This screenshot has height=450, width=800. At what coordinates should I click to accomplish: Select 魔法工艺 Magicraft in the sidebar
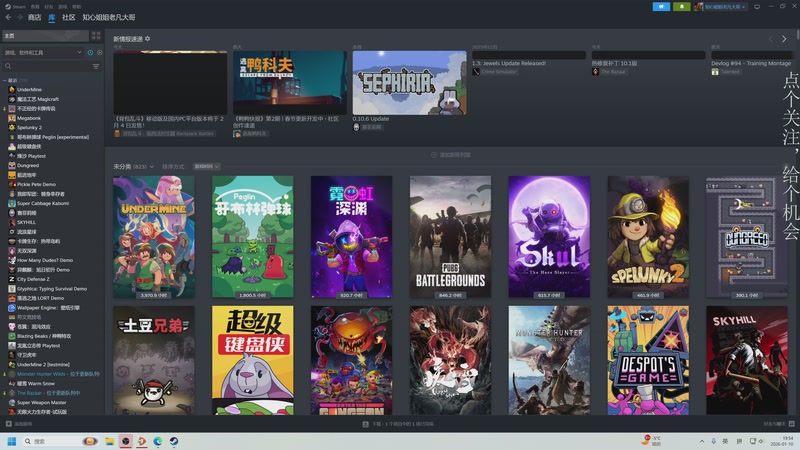[x=38, y=99]
